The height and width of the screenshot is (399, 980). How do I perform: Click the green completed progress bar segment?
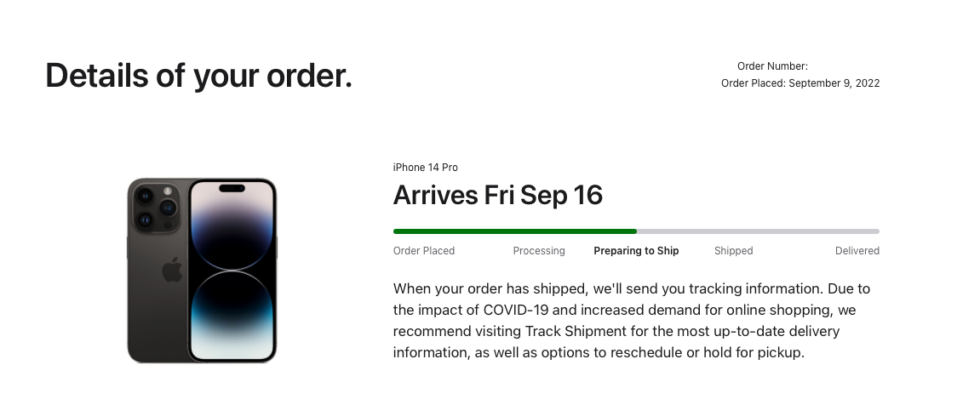click(515, 231)
